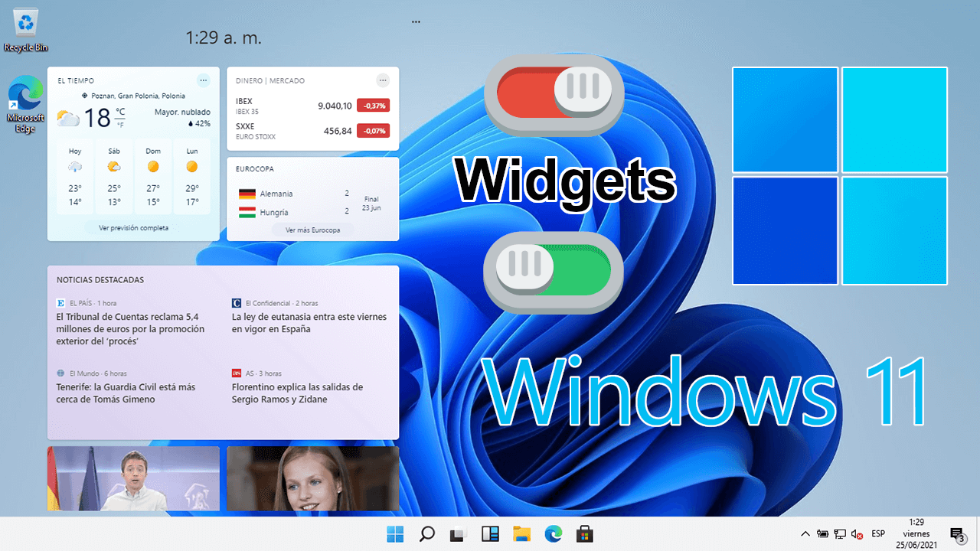Click the AS source logo
This screenshot has height=551, width=980.
pos(237,373)
